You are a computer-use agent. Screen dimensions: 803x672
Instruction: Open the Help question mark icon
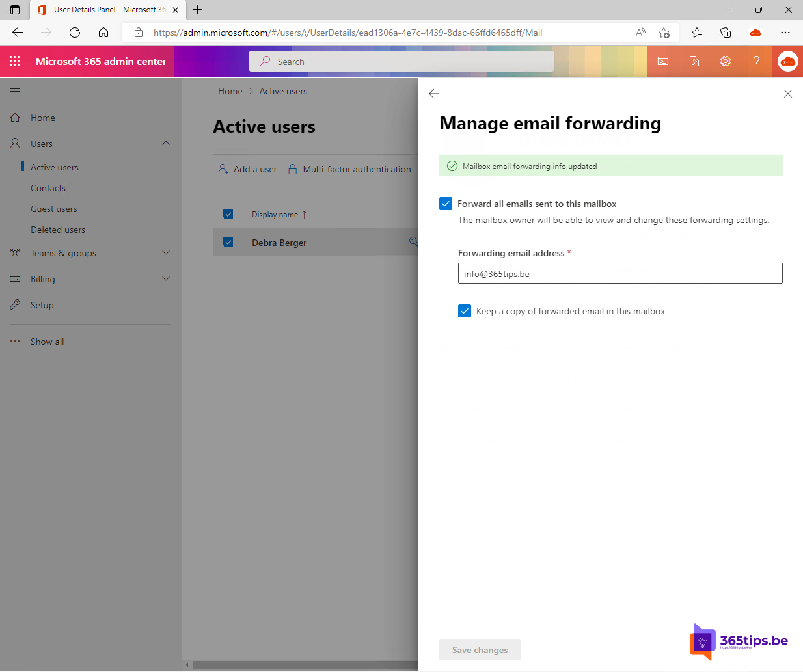[756, 61]
